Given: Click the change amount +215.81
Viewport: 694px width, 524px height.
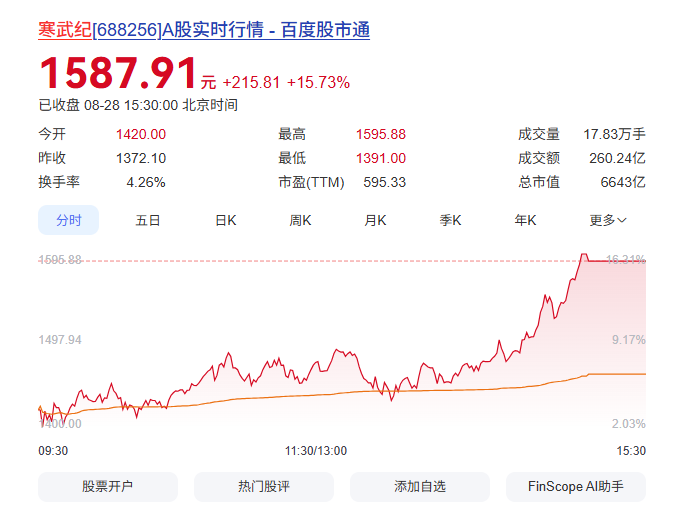Looking at the screenshot, I should 251,83.
